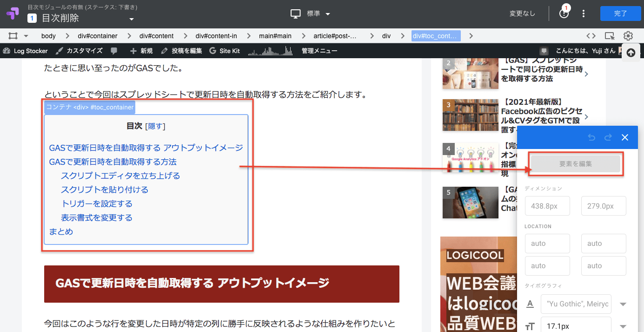Close the blue element editor panel
Viewport: 644px width, 332px height.
pyautogui.click(x=625, y=137)
